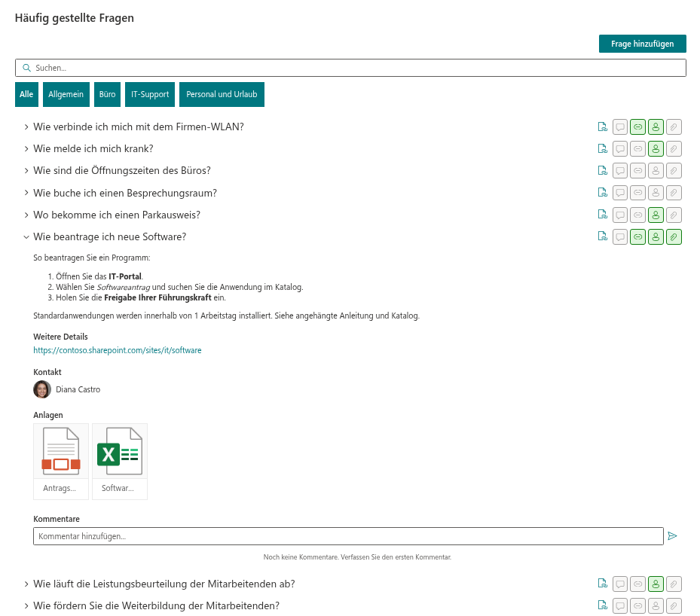Expand the 'Wo bekomme ich einen Parkausweis?' chevron
Screen dimensions: 700x616
point(26,215)
